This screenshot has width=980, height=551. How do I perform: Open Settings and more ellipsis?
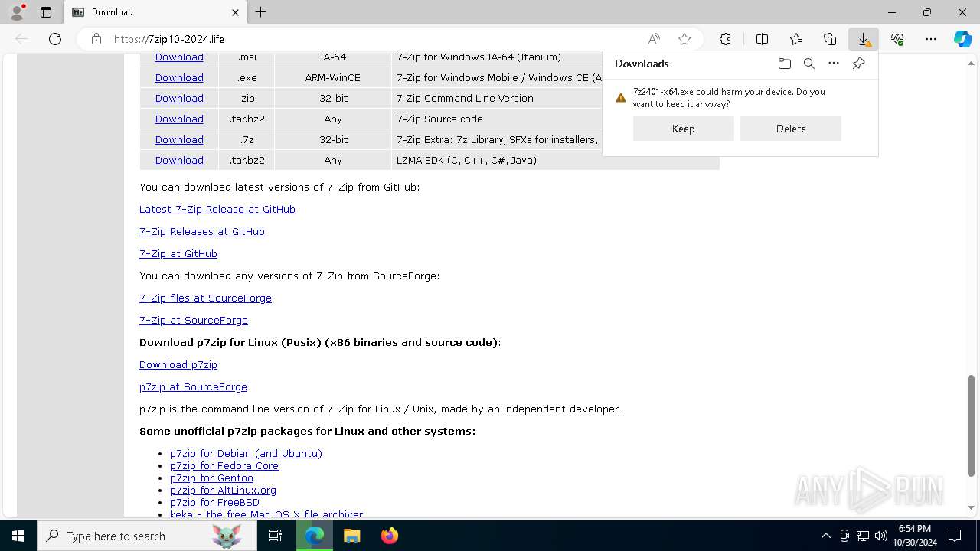pyautogui.click(x=931, y=39)
